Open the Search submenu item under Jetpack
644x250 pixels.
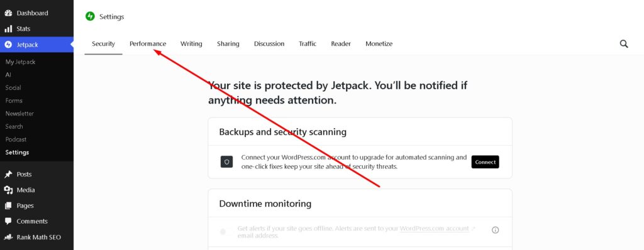[14, 126]
